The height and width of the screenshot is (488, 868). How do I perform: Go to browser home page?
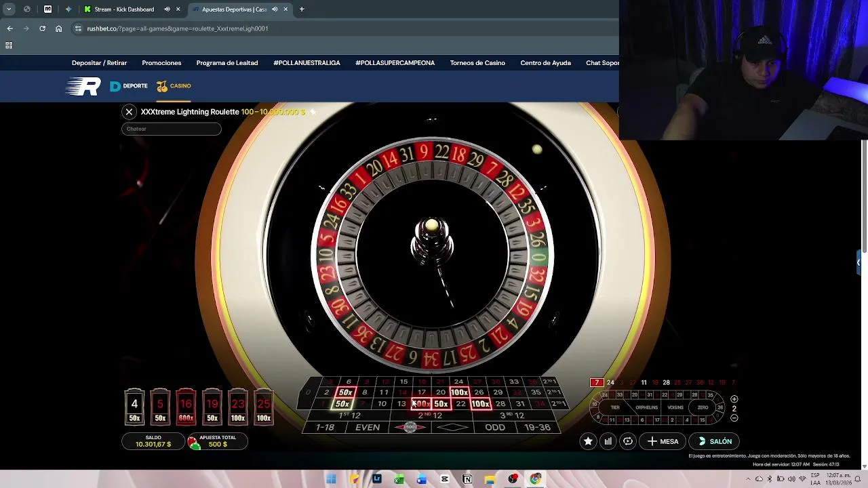[58, 28]
